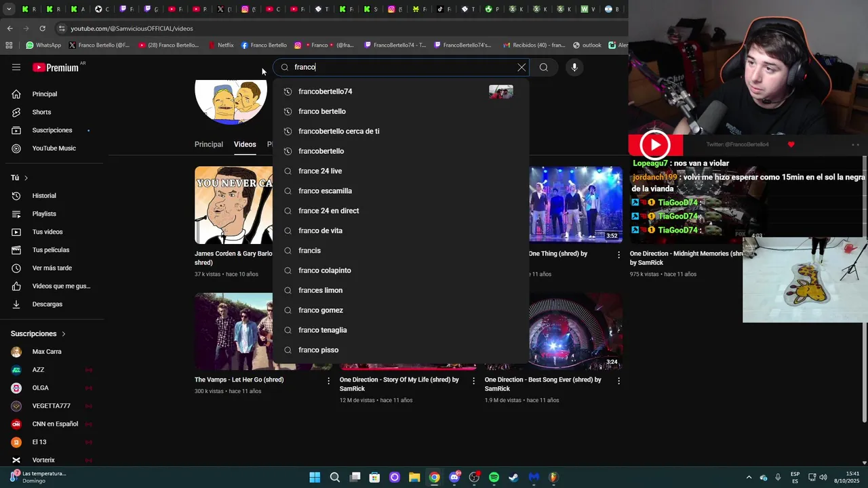Switch to the channel's Videos tab
This screenshot has width=868, height=488.
245,144
